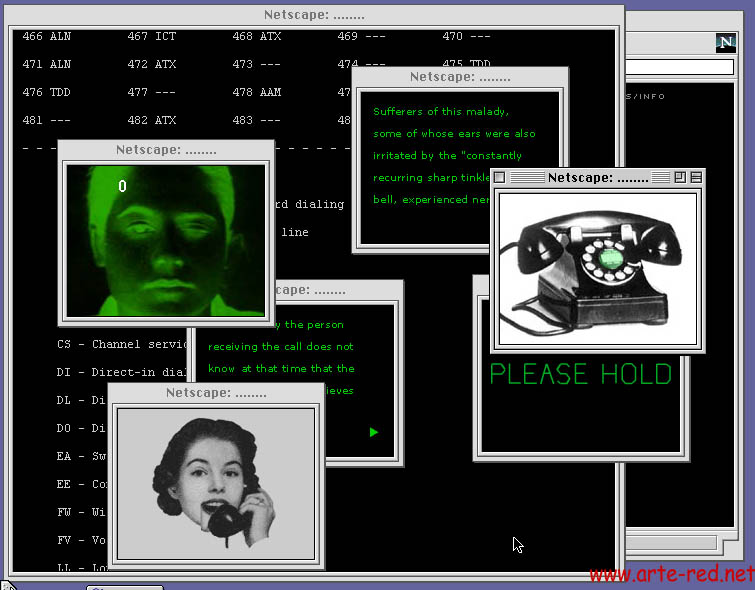Viewport: 755px width, 590px height.
Task: Click the www.arte-red.net watermark link
Action: [670, 575]
